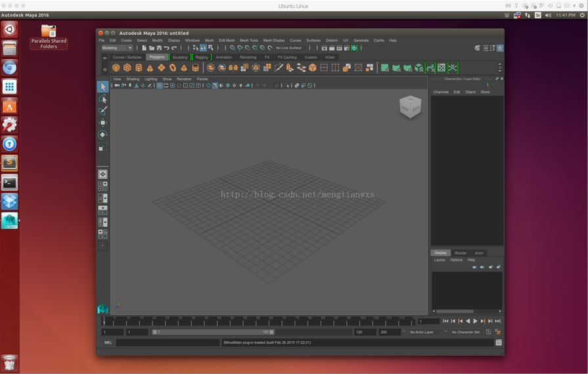Open the viewport Panels menu

pos(202,79)
